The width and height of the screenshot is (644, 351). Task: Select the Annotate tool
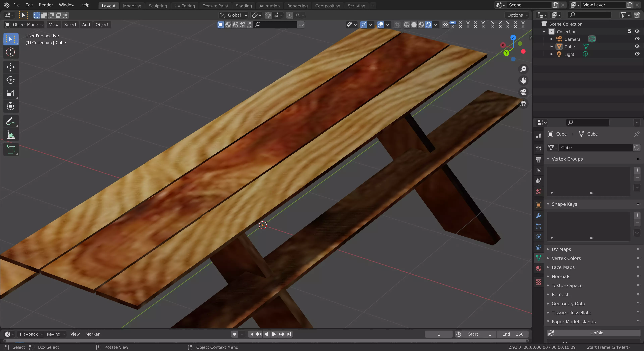coord(11,121)
